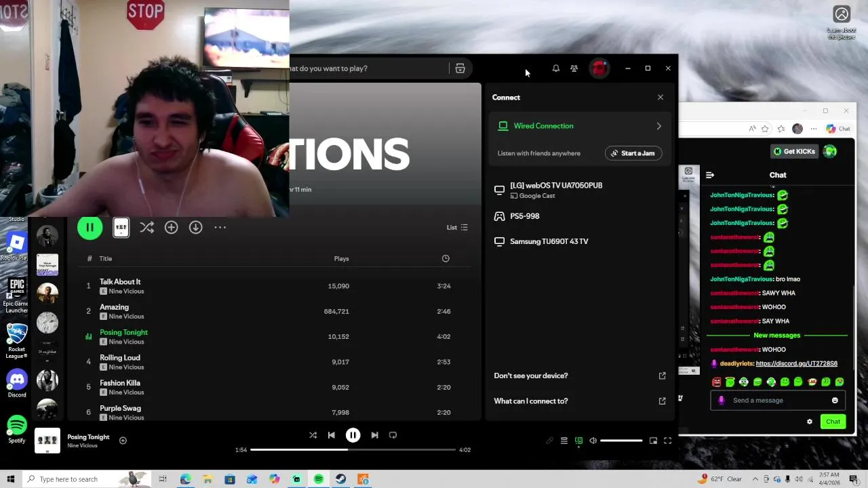The width and height of the screenshot is (868, 488).
Task: Expand the Wired Connection device entry
Action: [x=579, y=126]
